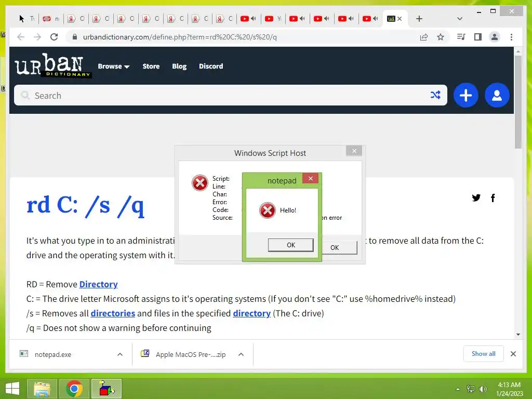The height and width of the screenshot is (399, 532).
Task: Click the Urban Dictionary logo
Action: 53,65
